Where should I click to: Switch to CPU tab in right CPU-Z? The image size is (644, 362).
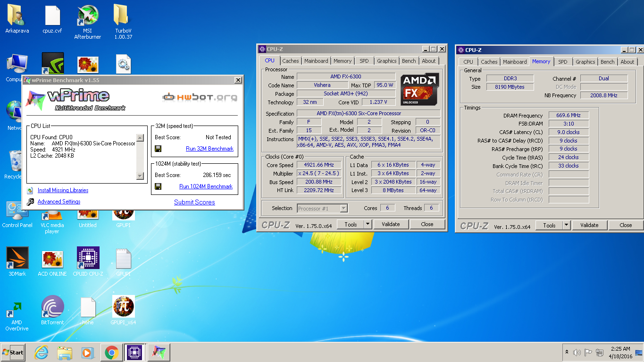[468, 62]
